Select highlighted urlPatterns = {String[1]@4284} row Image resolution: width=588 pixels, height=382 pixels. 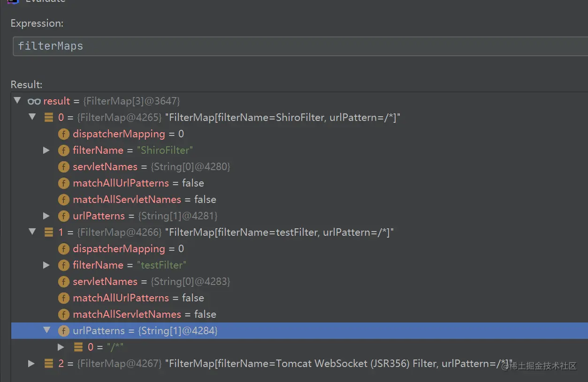299,331
